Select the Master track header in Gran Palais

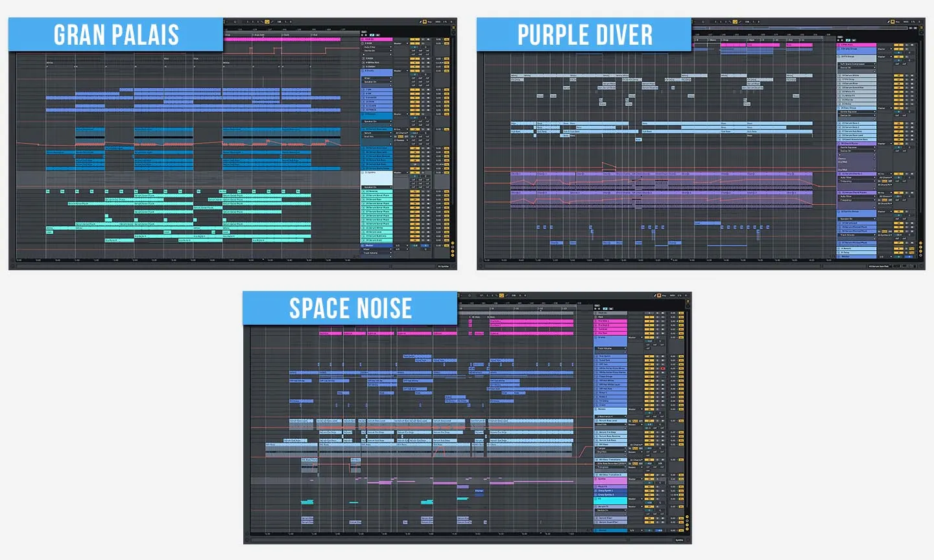tap(376, 246)
